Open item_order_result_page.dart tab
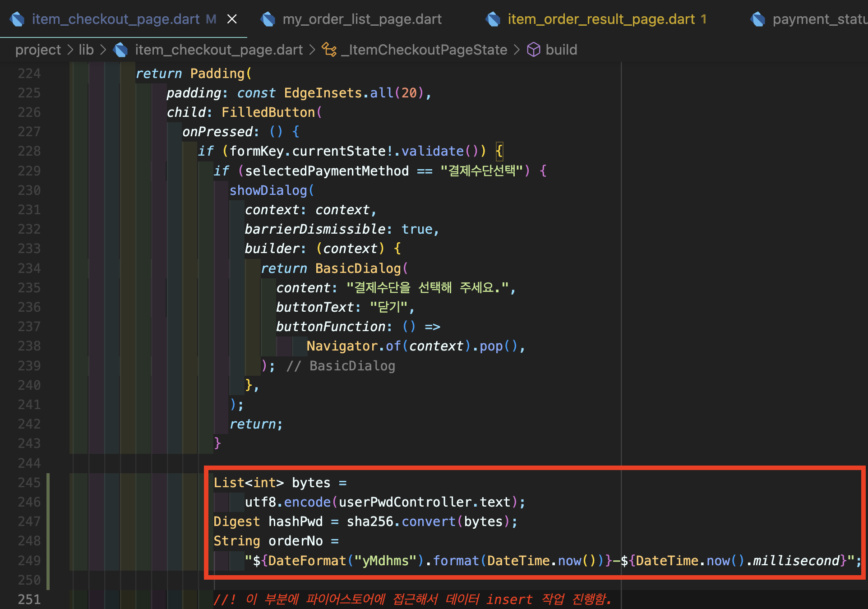This screenshot has width=868, height=609. pos(601,19)
